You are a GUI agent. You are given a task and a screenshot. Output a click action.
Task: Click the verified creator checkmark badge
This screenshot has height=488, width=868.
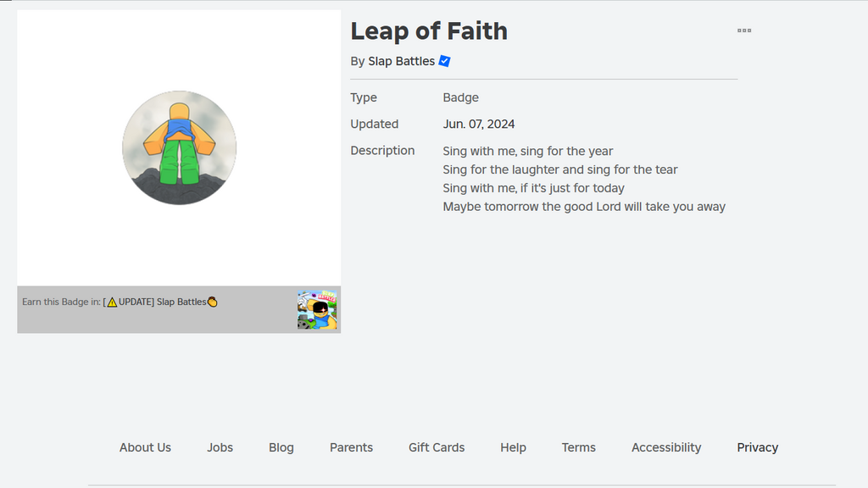click(x=443, y=60)
